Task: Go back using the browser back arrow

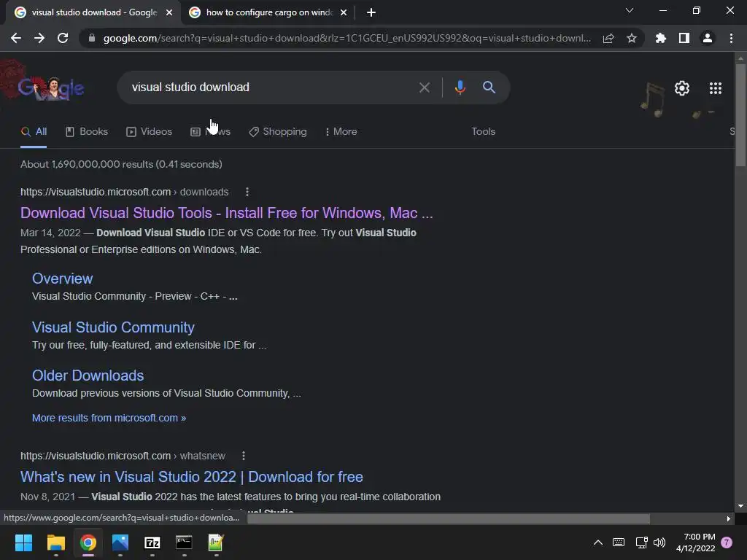Action: tap(16, 38)
